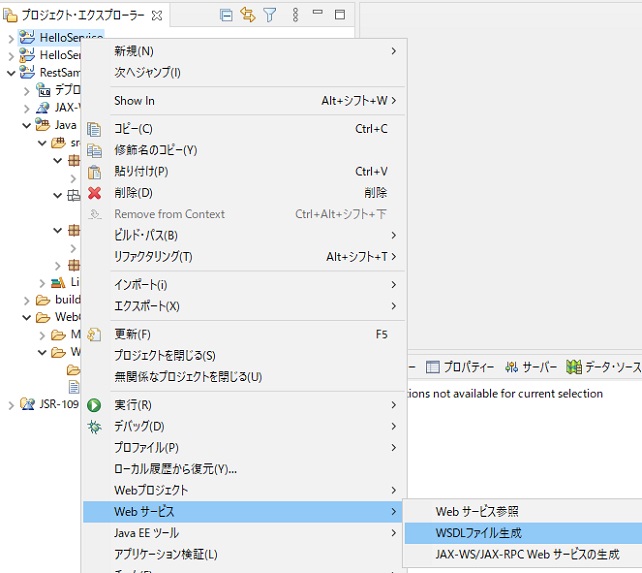Collapse the Web content folder node
642x573 pixels.
27,317
